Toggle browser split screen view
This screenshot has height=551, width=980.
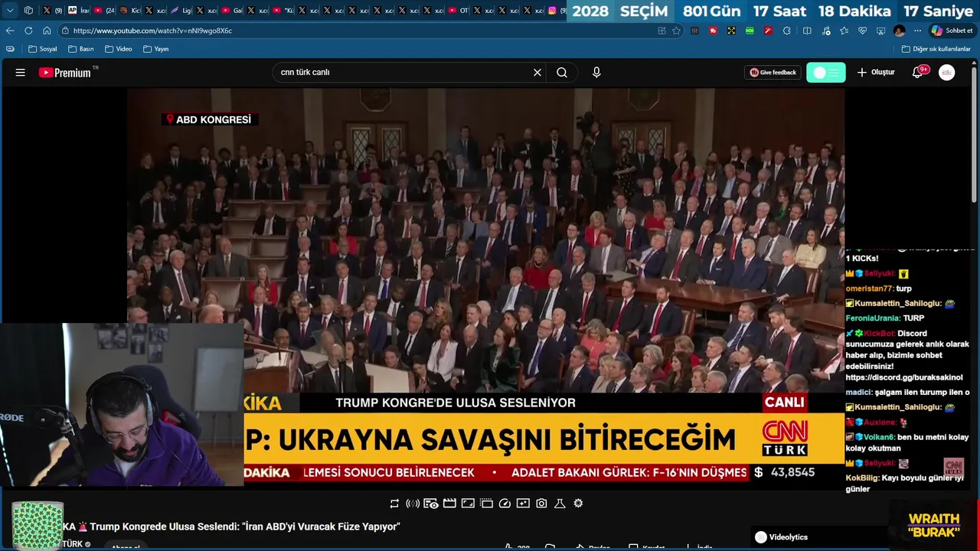807,31
